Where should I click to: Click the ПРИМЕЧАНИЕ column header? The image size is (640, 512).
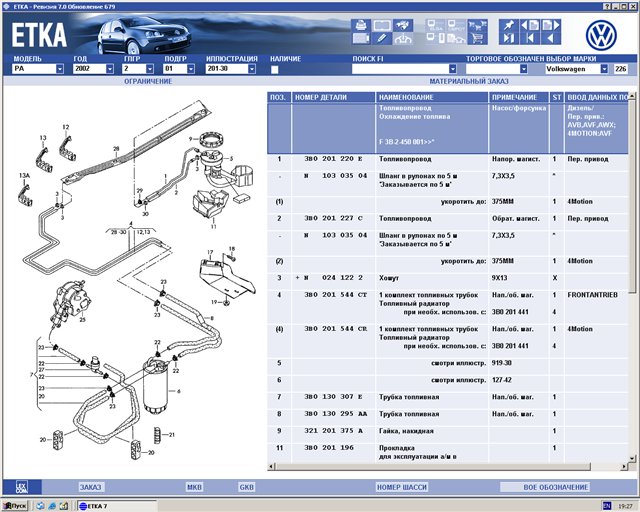point(519,97)
